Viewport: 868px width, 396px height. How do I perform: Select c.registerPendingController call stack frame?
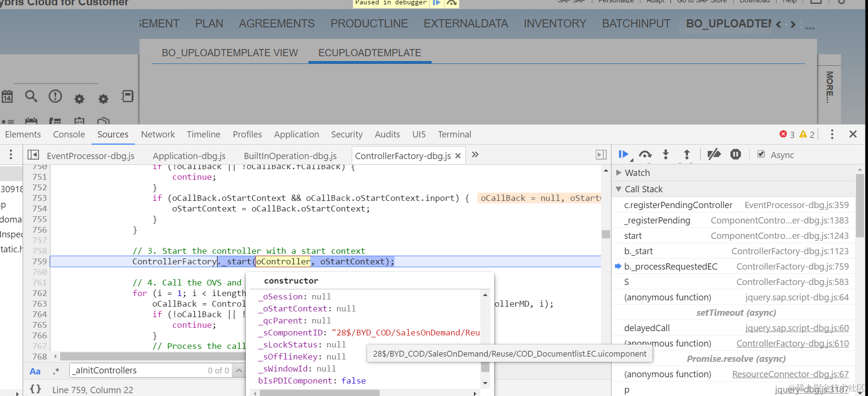click(734, 205)
